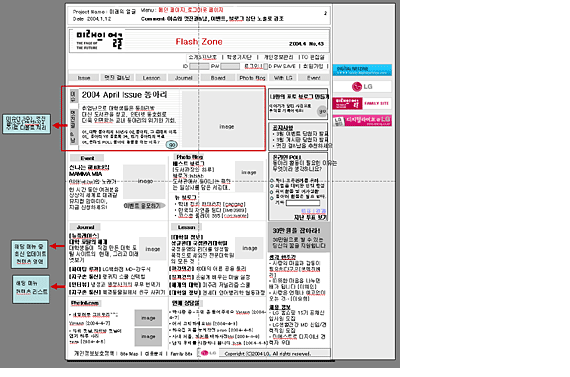Open the image placeholder in the Event section
This screenshot has height=377, width=570.
click(x=144, y=181)
